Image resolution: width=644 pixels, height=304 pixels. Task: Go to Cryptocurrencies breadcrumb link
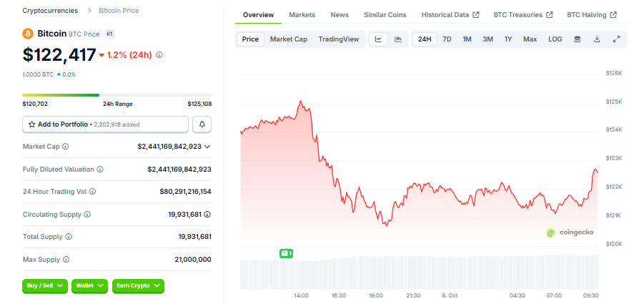coord(51,11)
